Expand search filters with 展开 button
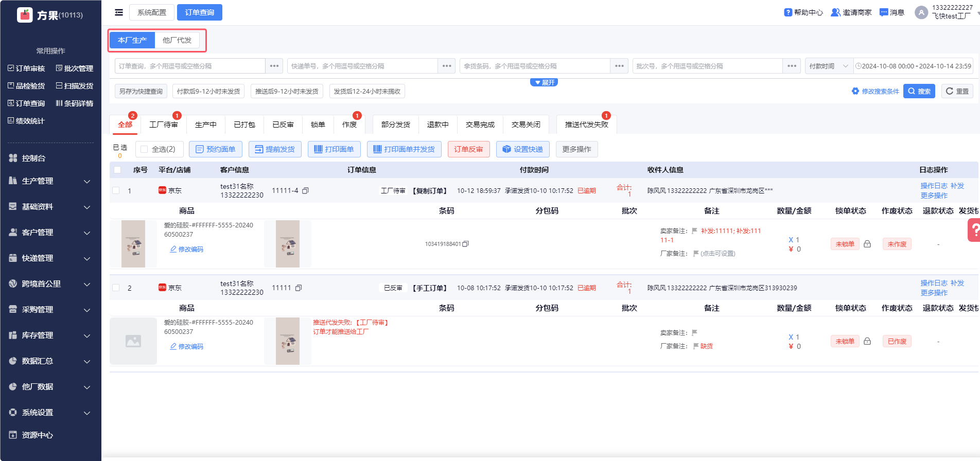 click(x=544, y=82)
